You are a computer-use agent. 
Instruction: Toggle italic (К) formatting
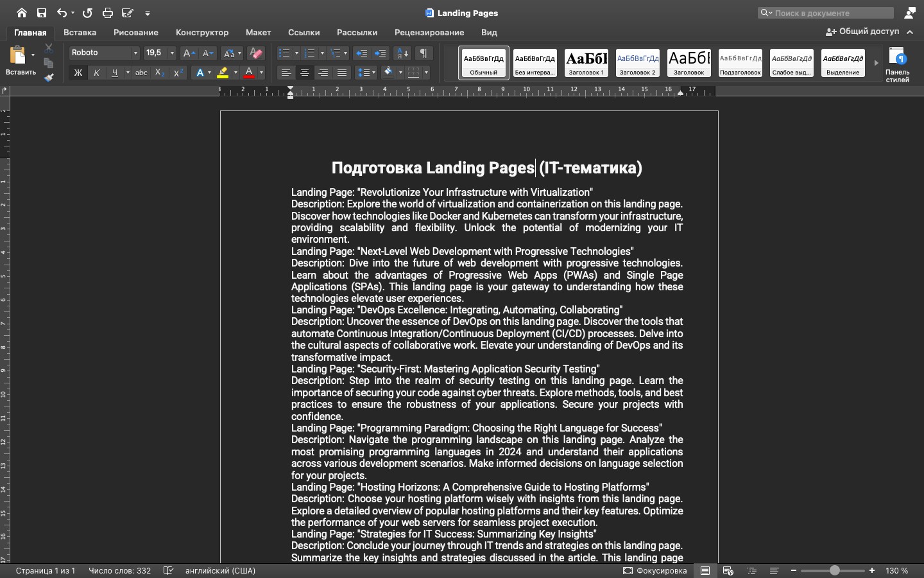[96, 73]
